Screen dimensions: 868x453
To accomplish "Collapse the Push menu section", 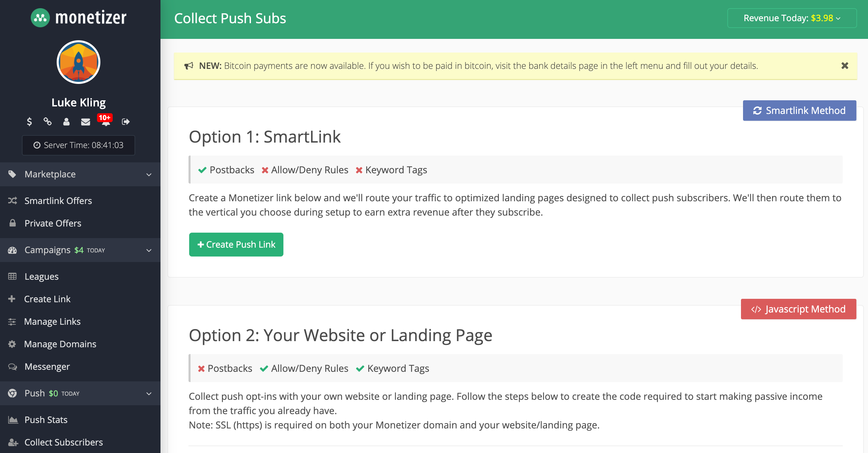I will click(x=149, y=393).
